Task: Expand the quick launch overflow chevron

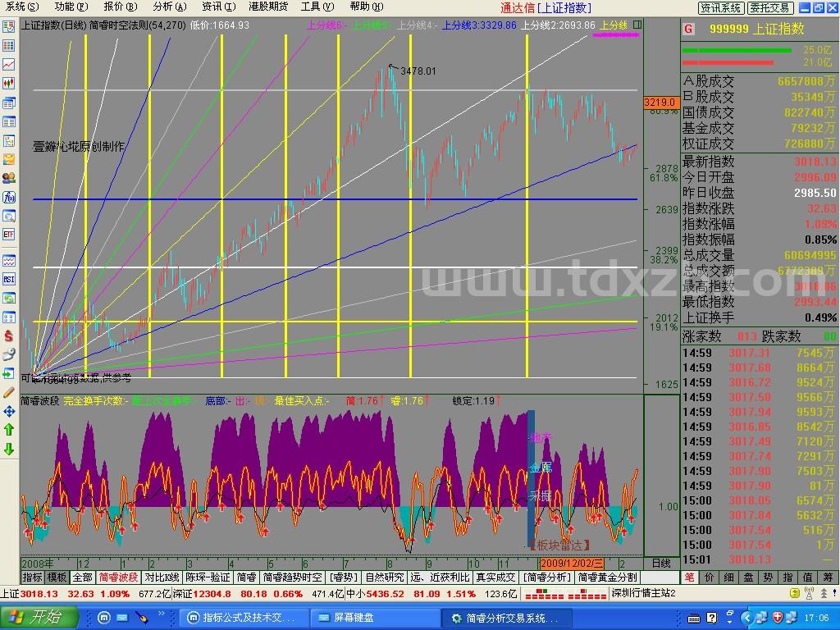Action: 162,614
